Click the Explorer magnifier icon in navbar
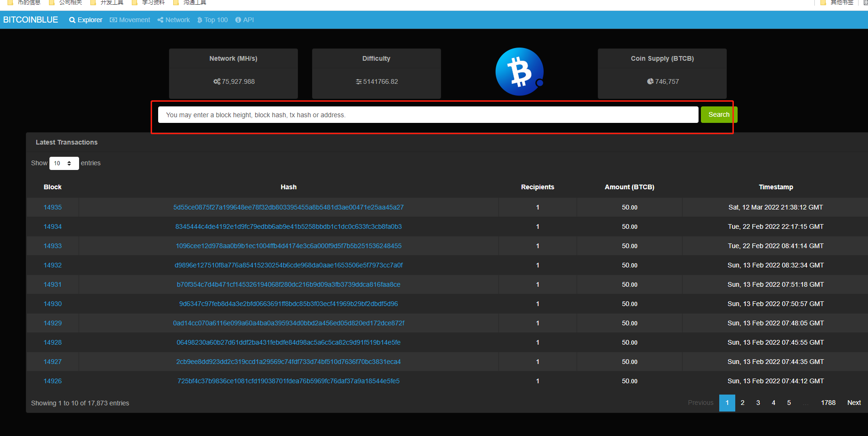This screenshot has height=436, width=868. [72, 20]
